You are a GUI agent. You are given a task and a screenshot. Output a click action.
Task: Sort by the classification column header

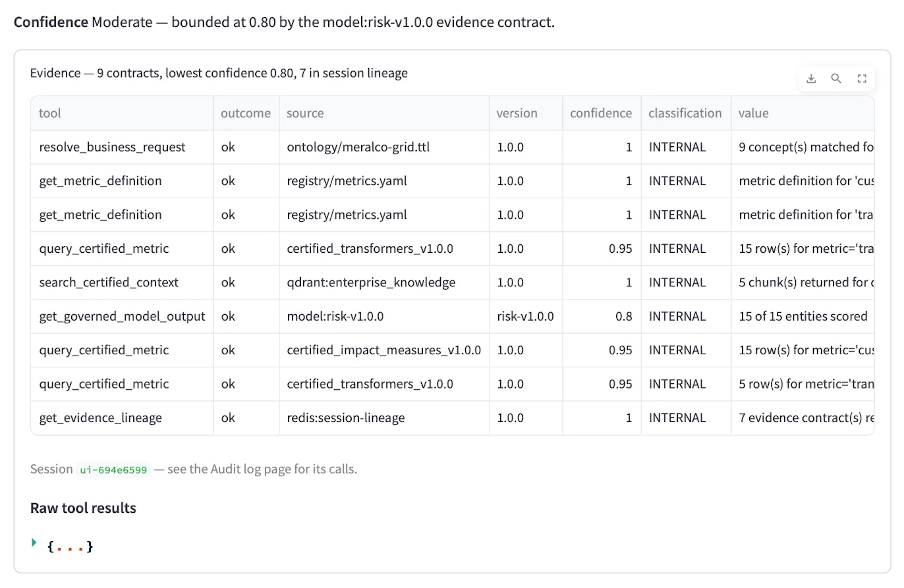pyautogui.click(x=686, y=113)
